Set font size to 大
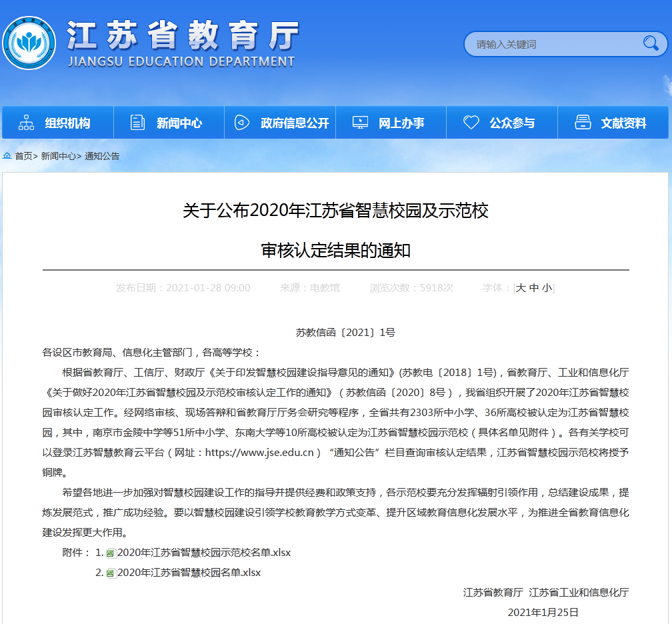Viewport: 672px width, 624px height. tap(521, 288)
